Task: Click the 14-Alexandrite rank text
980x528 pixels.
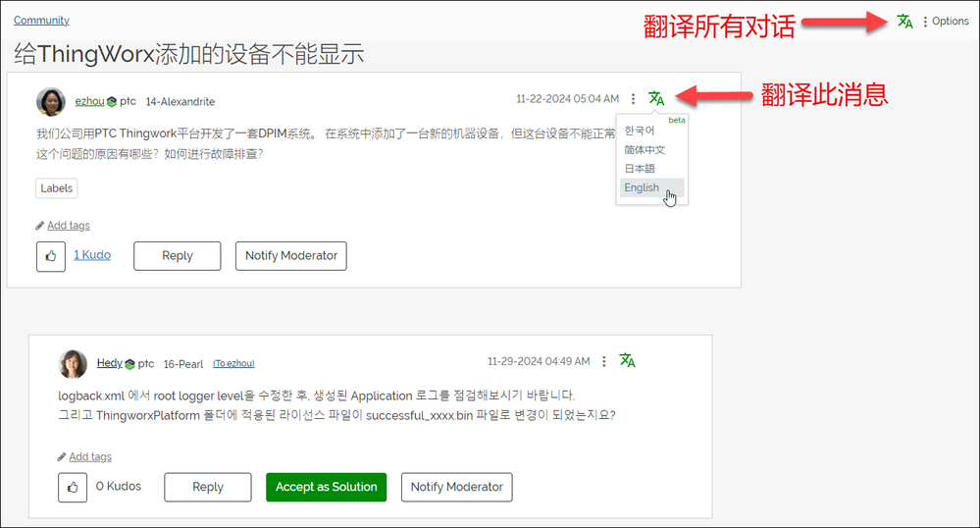Action: [x=180, y=101]
